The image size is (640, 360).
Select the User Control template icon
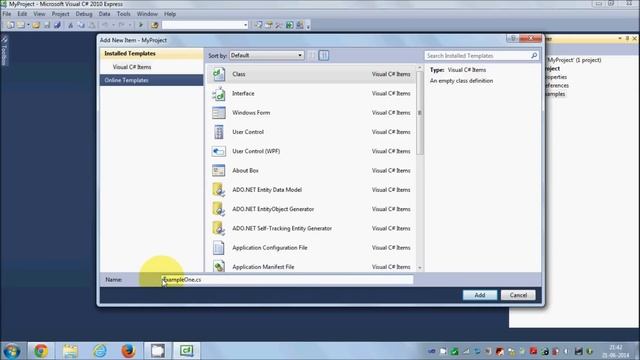coord(219,132)
